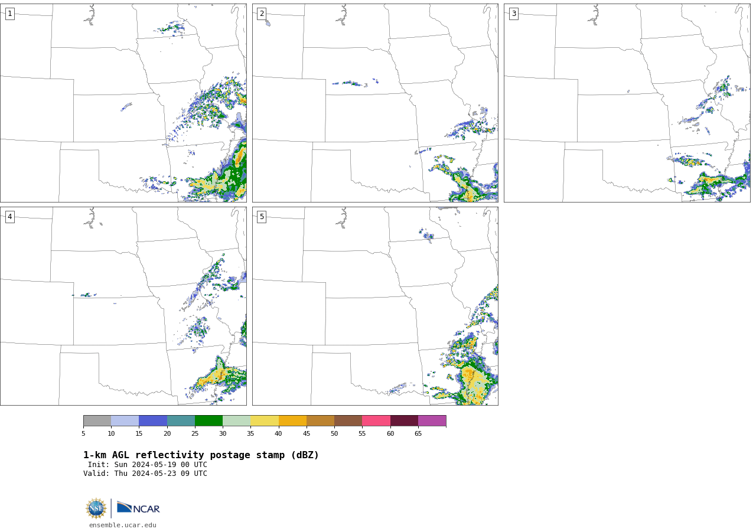Image resolution: width=756 pixels, height=532 pixels.
Task: Click the colorbar tick label '5'
Action: click(83, 434)
